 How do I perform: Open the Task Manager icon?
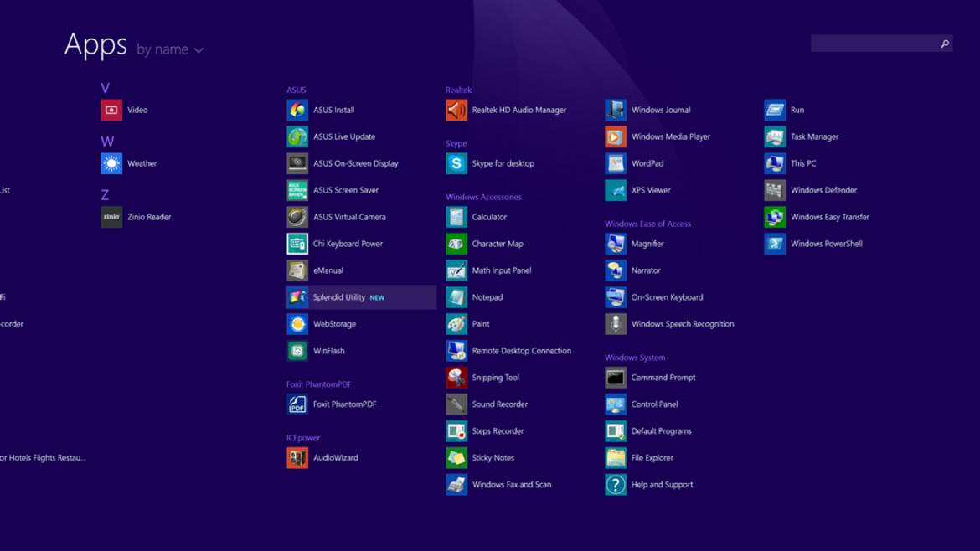click(775, 136)
